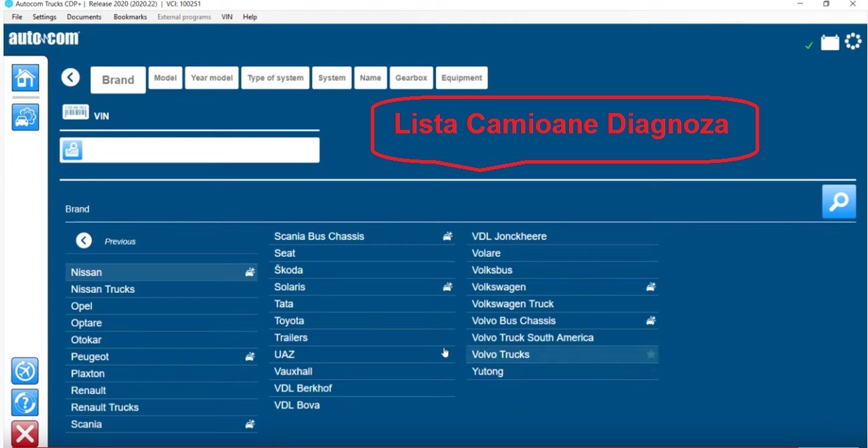
Task: Open the Settings menu
Action: [45, 17]
